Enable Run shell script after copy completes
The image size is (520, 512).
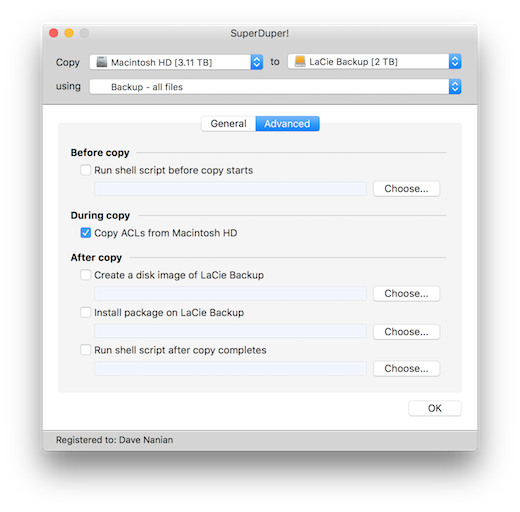point(86,350)
